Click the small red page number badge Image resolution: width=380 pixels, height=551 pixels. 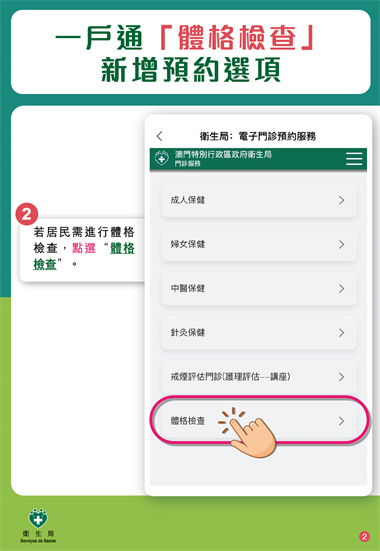[364, 536]
